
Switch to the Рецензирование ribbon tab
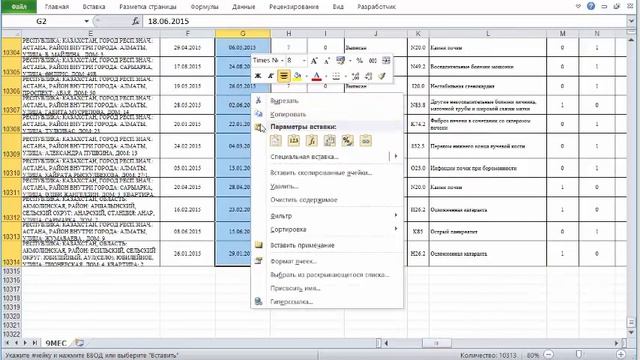pos(294,7)
